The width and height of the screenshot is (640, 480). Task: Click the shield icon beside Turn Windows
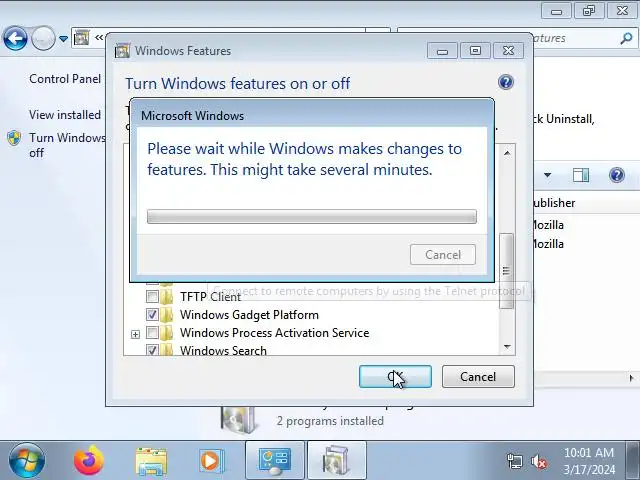(x=14, y=138)
